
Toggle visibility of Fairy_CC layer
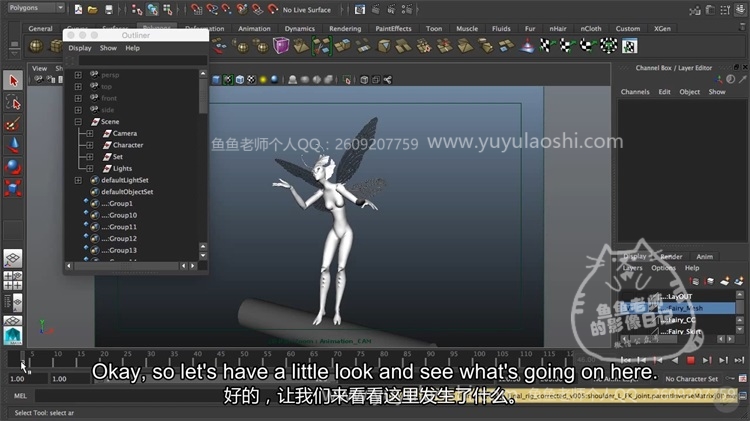coord(627,320)
